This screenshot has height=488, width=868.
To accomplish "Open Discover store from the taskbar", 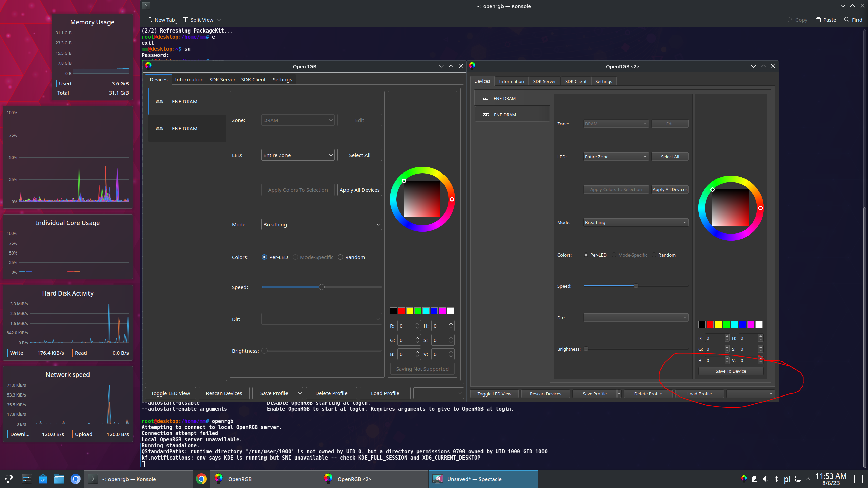I will 43,479.
